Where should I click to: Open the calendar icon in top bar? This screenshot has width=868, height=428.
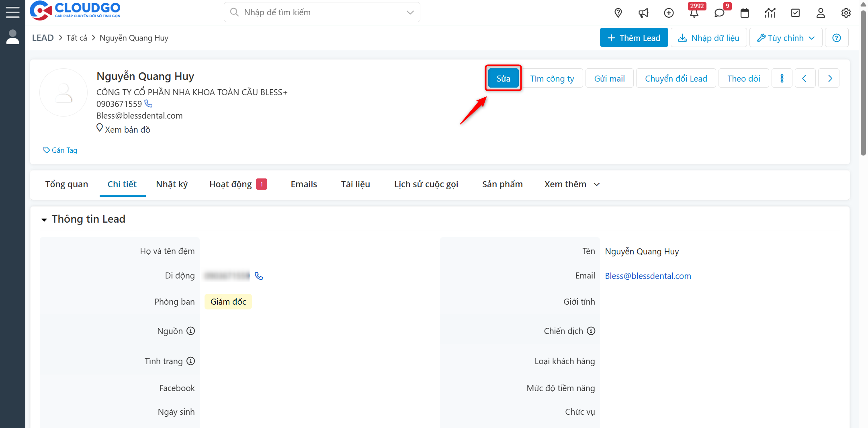pos(745,12)
